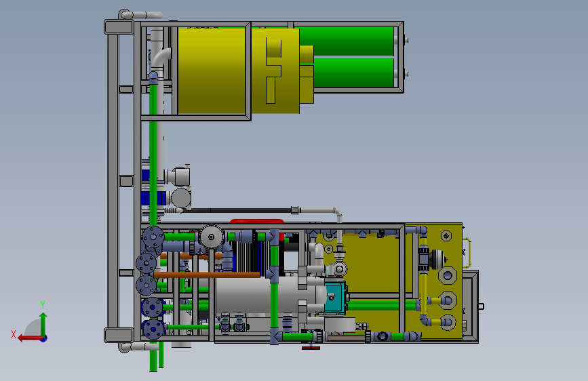
Task: Select the gray toothed disc near the flanges
Action: [x=211, y=237]
